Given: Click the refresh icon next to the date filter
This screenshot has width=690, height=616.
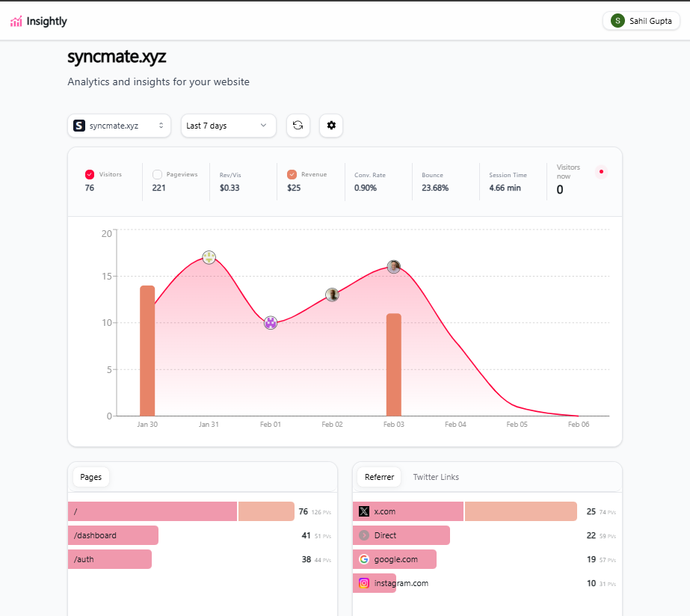Looking at the screenshot, I should [298, 126].
